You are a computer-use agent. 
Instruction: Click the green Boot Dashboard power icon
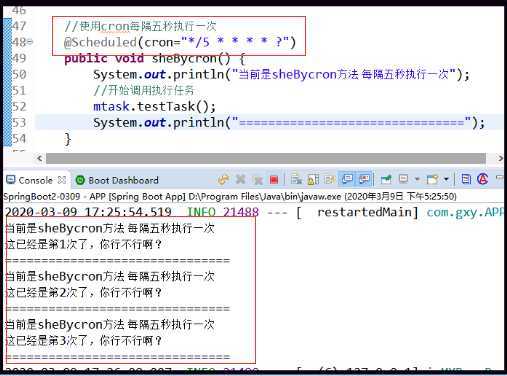80,180
